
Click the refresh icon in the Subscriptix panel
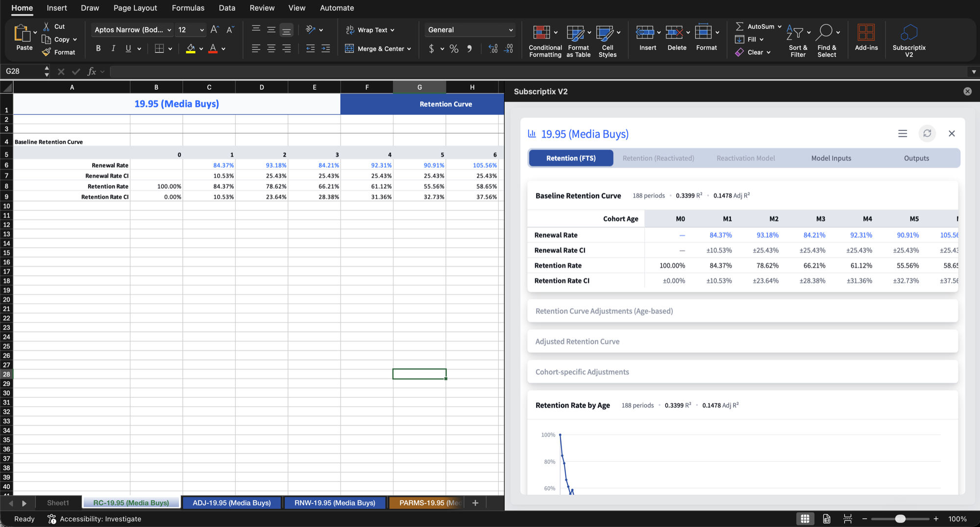coord(927,133)
